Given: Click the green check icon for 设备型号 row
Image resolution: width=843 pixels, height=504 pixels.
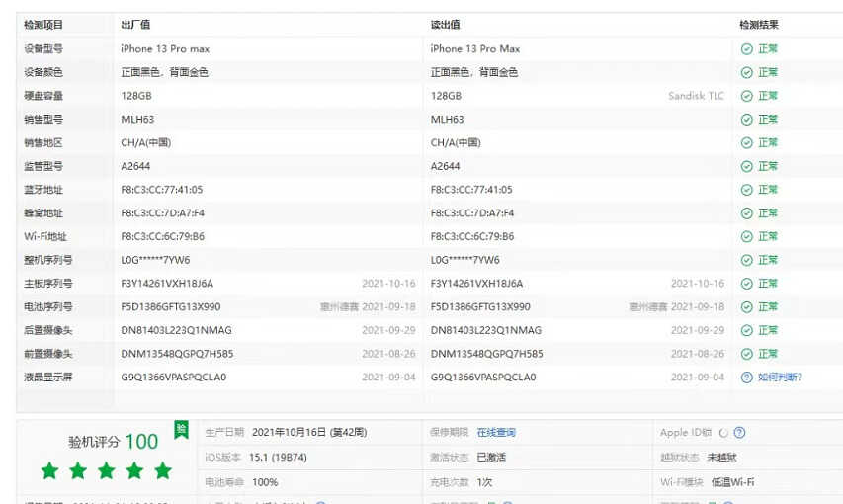Looking at the screenshot, I should pyautogui.click(x=747, y=49).
